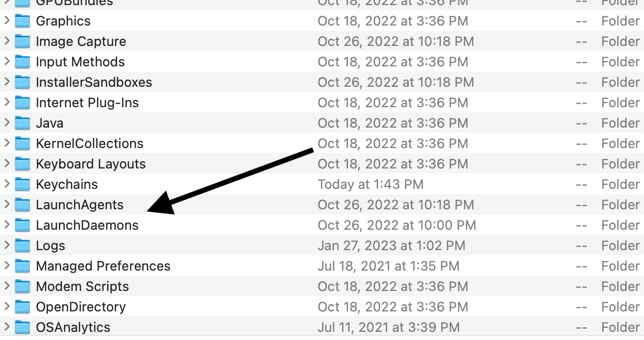Viewport: 644px width, 340px height.
Task: Expand the Internet Plug-Ins disclosure chevron
Action: point(7,102)
